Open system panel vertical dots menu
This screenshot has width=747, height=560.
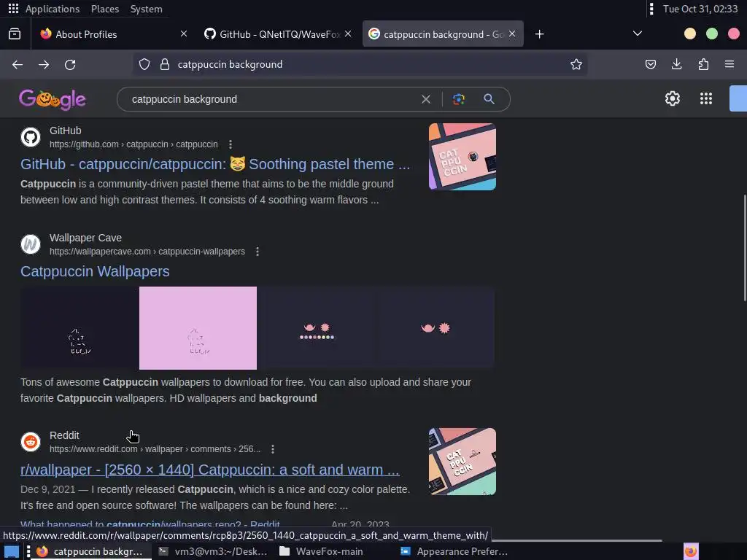651,9
